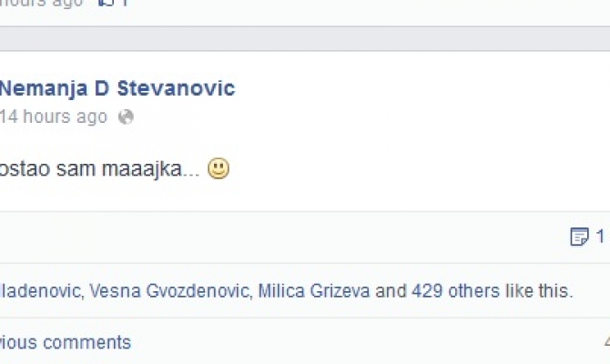Click the thumbs-up like icon at top
Viewport: 610px width, 364px height.
pyautogui.click(x=106, y=3)
